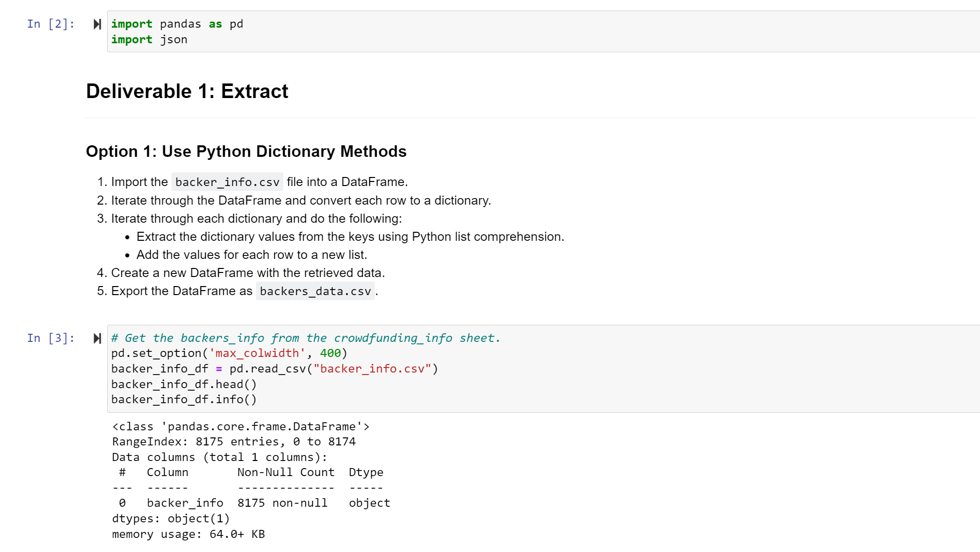
Task: Select the RangeIndex output line
Action: (x=233, y=441)
